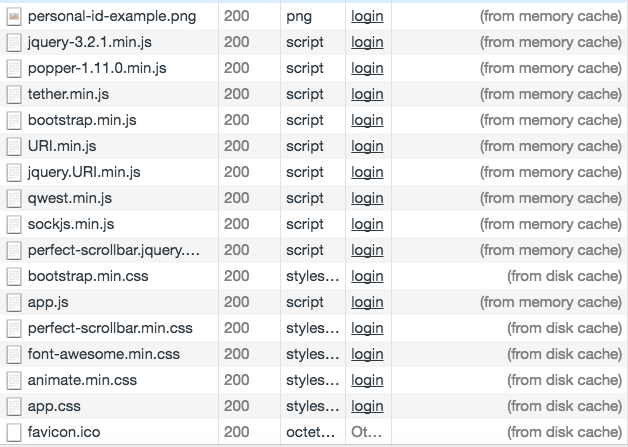Click the 200 status of favicon.ico
The height and width of the screenshot is (447, 628).
pyautogui.click(x=236, y=433)
